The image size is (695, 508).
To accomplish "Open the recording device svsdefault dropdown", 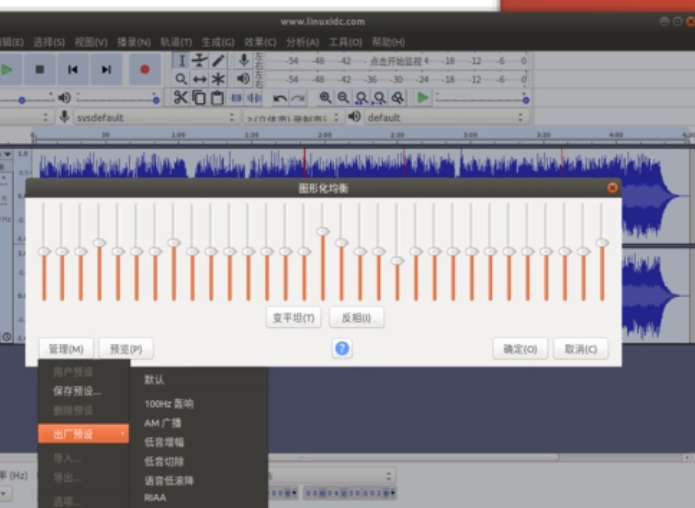I will [x=155, y=117].
